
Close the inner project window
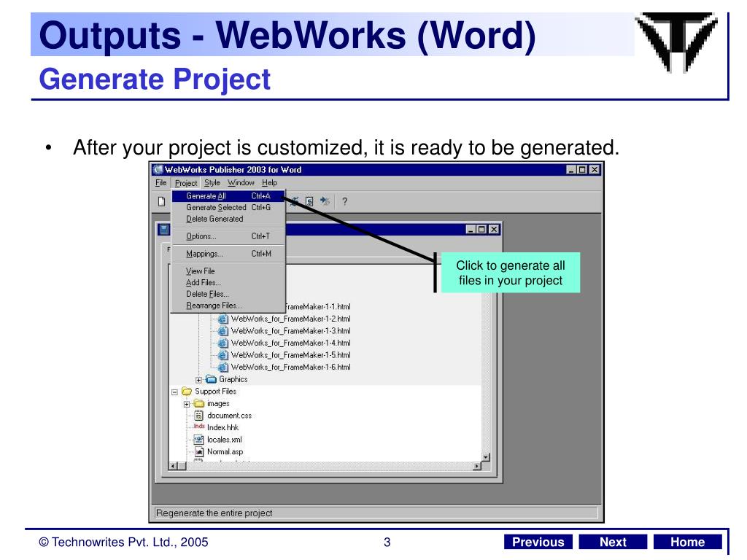pyautogui.click(x=494, y=230)
